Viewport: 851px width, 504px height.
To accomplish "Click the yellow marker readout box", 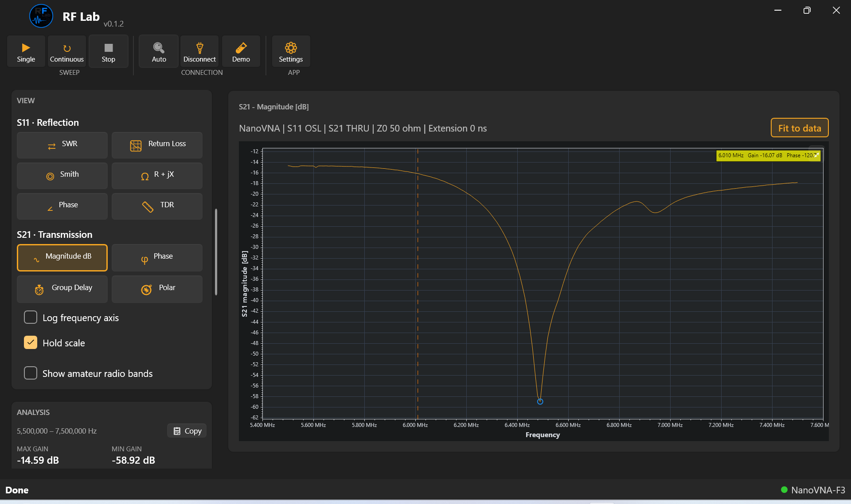I will coord(768,155).
